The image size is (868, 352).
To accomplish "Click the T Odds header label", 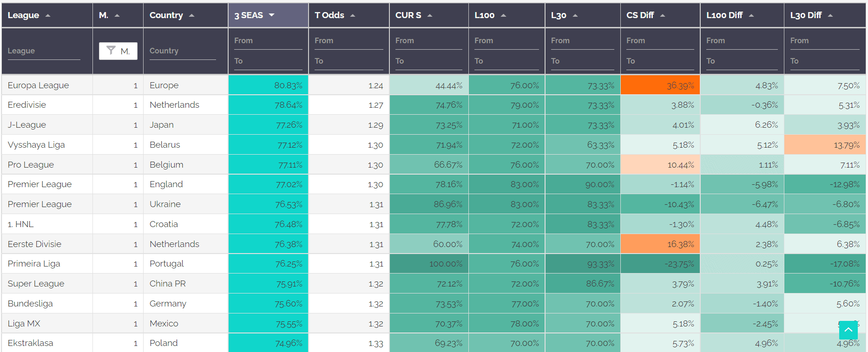I will tap(329, 15).
